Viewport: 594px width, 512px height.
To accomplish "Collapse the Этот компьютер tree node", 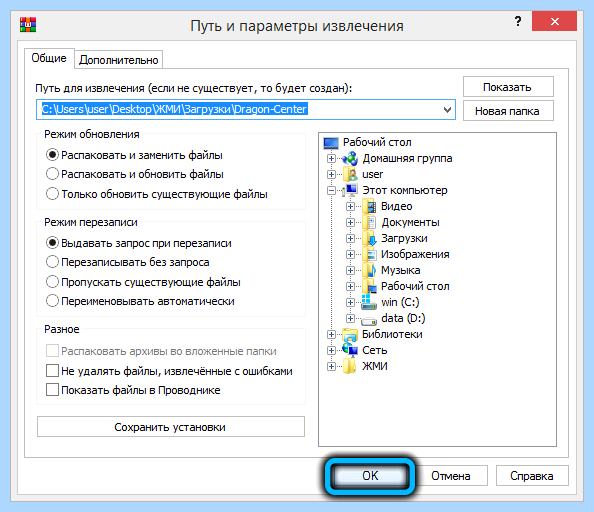I will point(331,190).
